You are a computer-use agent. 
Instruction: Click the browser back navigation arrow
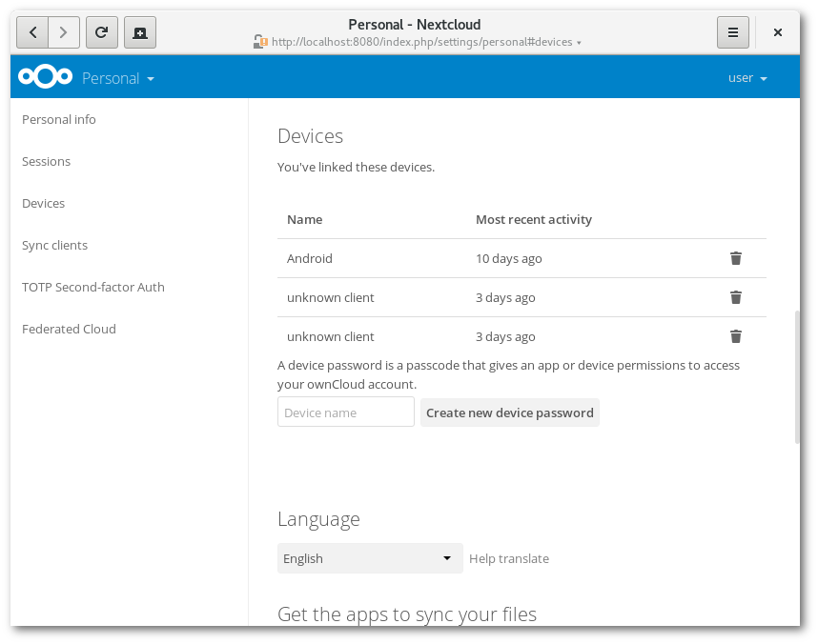(x=31, y=31)
